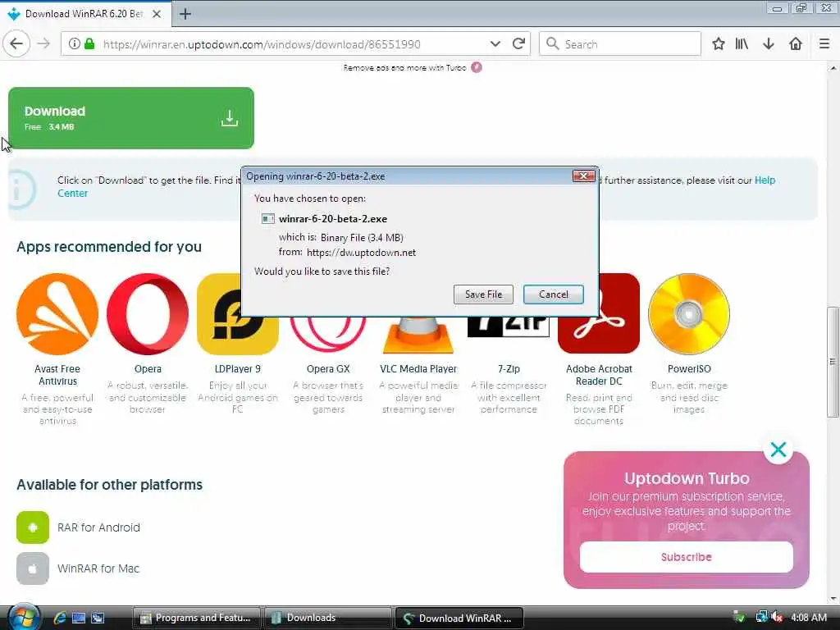Click the RAR for Android icon
Viewport: 840px width, 630px height.
click(33, 527)
